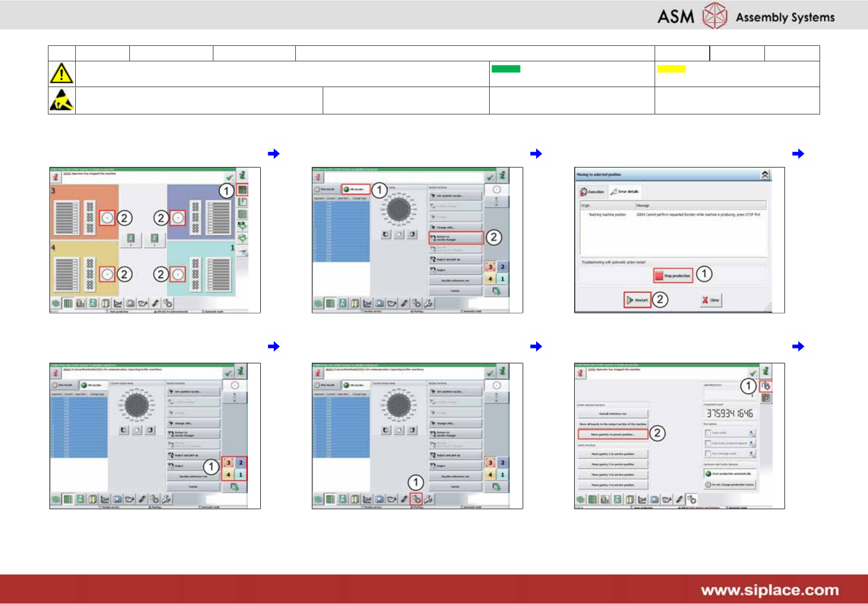Image resolution: width=868 pixels, height=604 pixels.
Task: Select Start production automatically option
Action: tap(729, 474)
